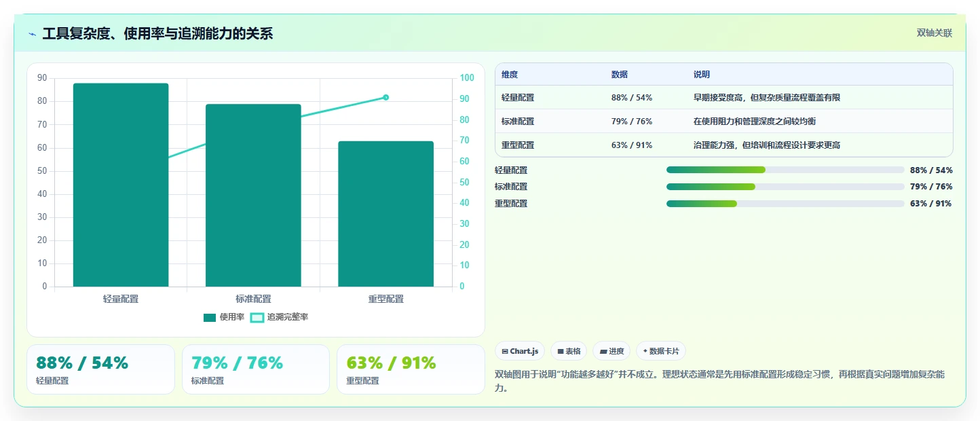Click the 双轴关联 label in header
This screenshot has height=421, width=980.
tap(935, 33)
